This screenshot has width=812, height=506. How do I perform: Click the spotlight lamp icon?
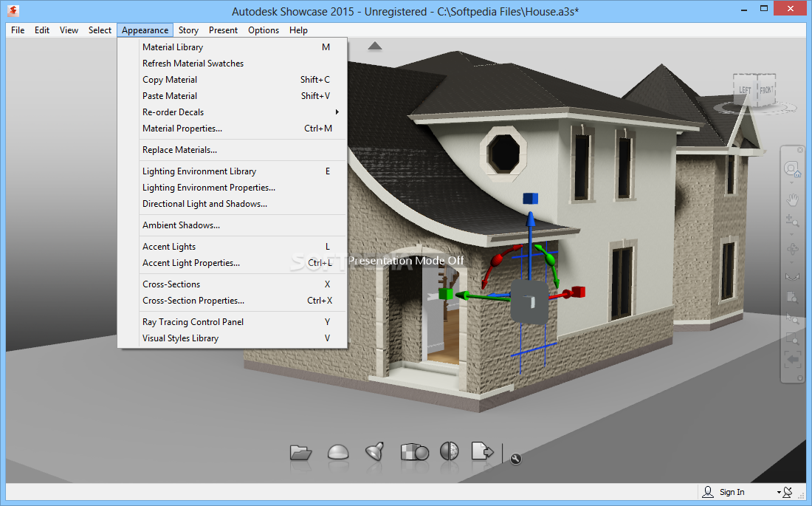(x=375, y=451)
